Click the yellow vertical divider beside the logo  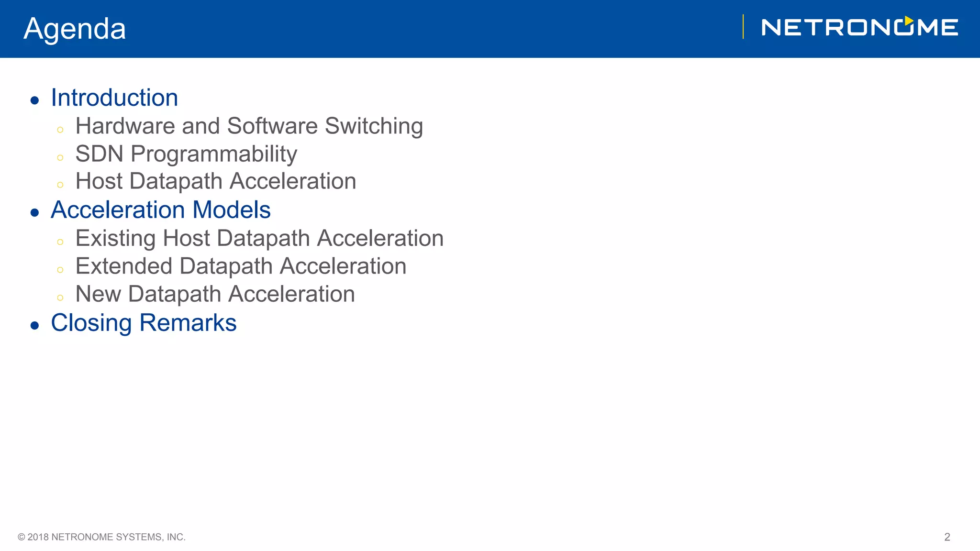coord(743,27)
